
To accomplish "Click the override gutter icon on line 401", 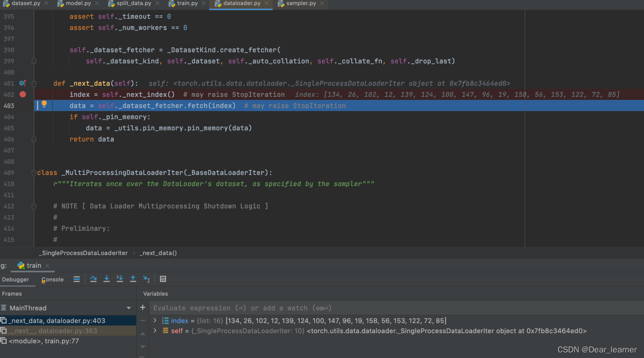I will (x=22, y=83).
